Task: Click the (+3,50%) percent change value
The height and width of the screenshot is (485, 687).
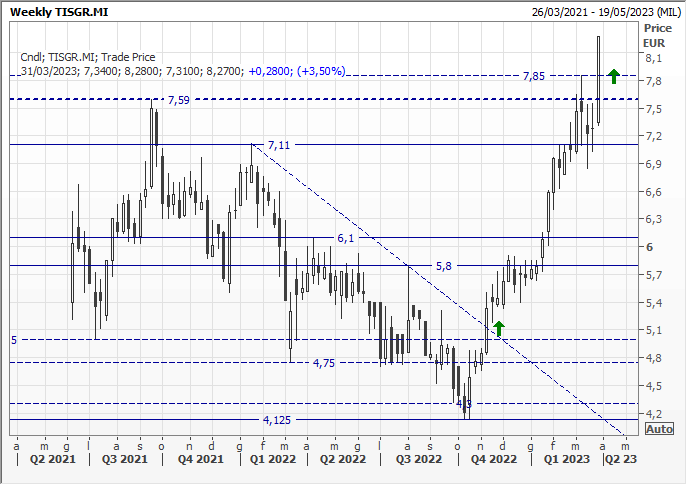Action: tap(322, 71)
